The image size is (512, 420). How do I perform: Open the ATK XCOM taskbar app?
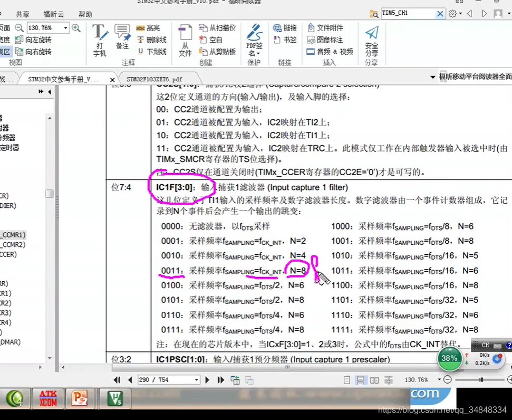pos(48,398)
